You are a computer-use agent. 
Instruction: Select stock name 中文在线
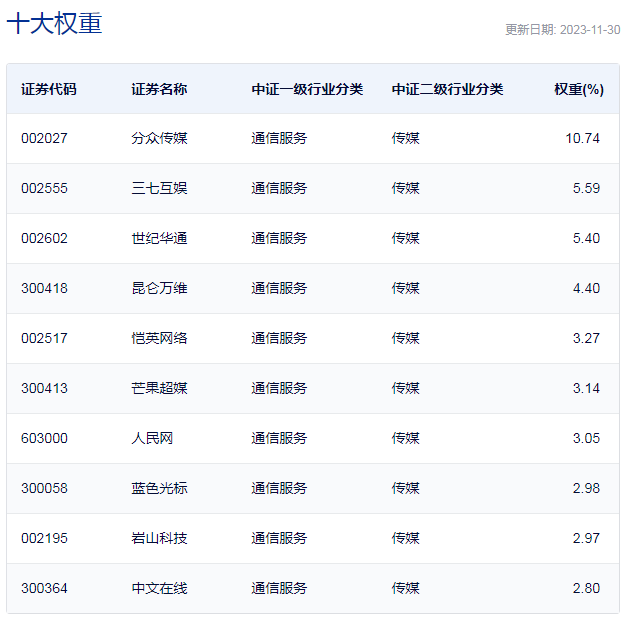point(159,588)
